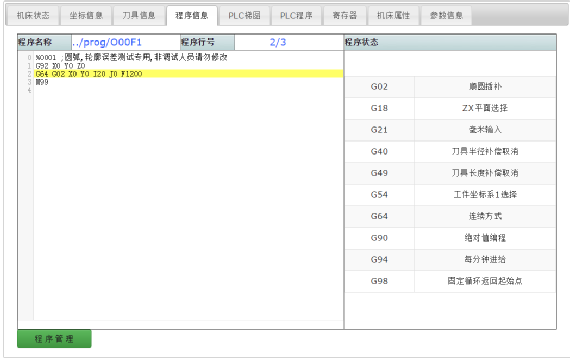Click the 程序状态 panel header
Screen dimensions: 570x360
(450, 43)
